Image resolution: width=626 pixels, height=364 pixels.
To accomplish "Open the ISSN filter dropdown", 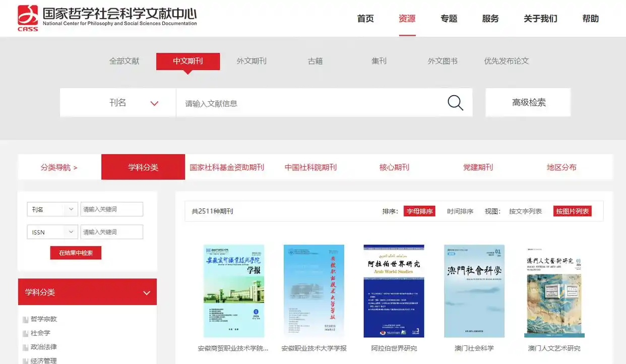I will tap(52, 232).
